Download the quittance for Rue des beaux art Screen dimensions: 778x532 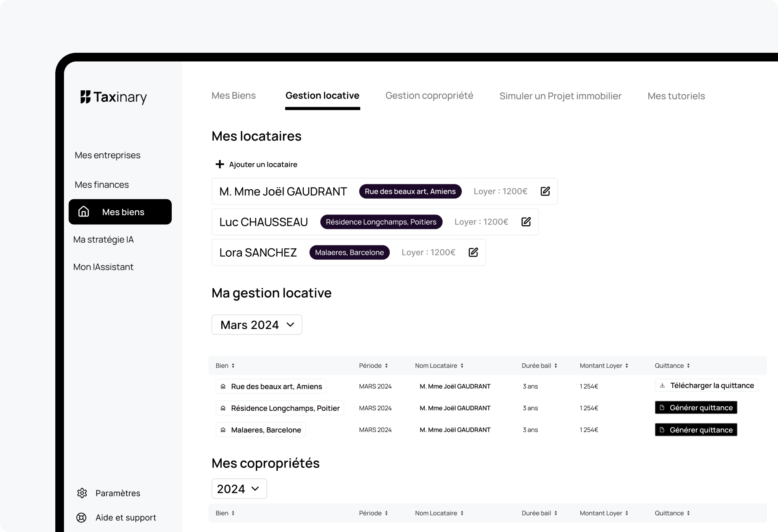706,386
